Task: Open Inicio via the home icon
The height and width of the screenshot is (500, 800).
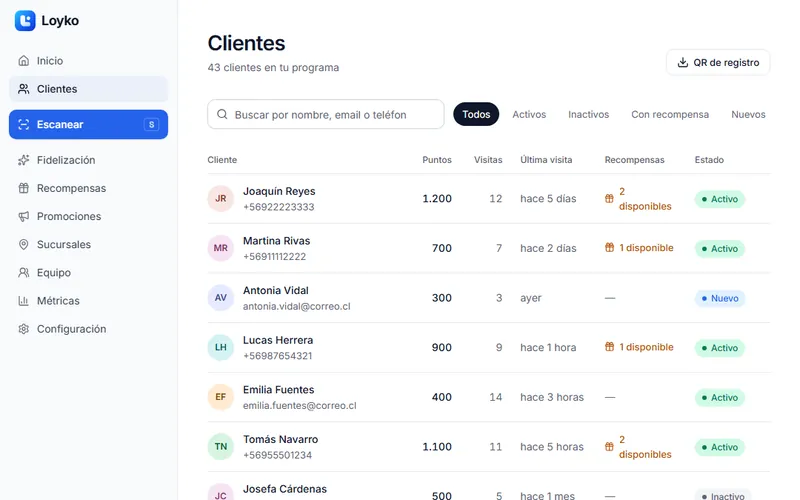Action: click(x=23, y=61)
